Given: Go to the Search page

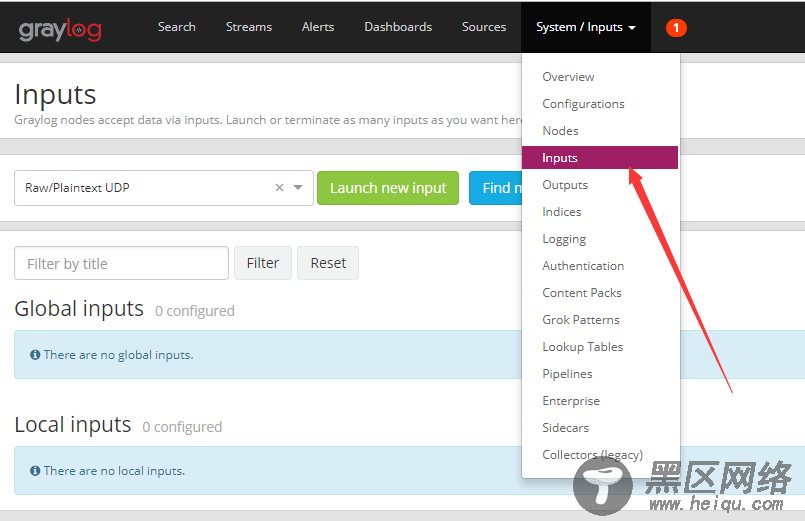Looking at the screenshot, I should click(x=177, y=27).
